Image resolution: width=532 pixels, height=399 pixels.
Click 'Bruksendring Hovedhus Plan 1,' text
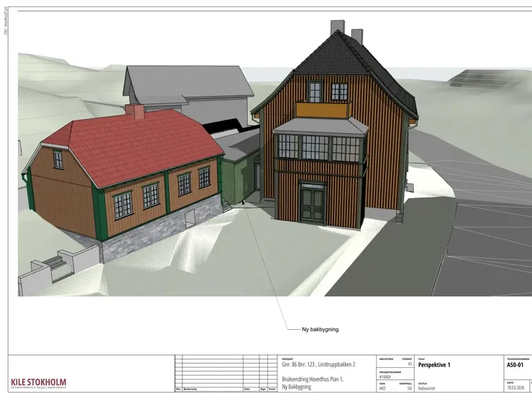(x=313, y=379)
